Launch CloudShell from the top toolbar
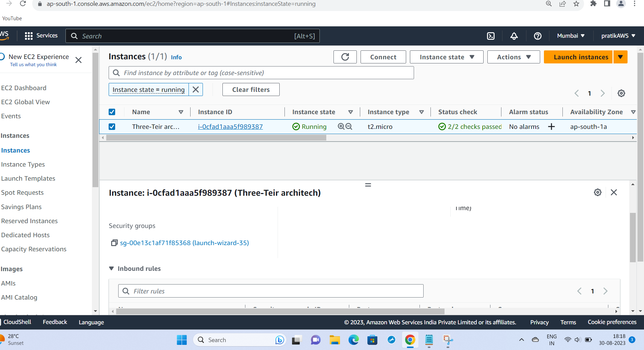Image resolution: width=644 pixels, height=350 pixels. point(491,36)
